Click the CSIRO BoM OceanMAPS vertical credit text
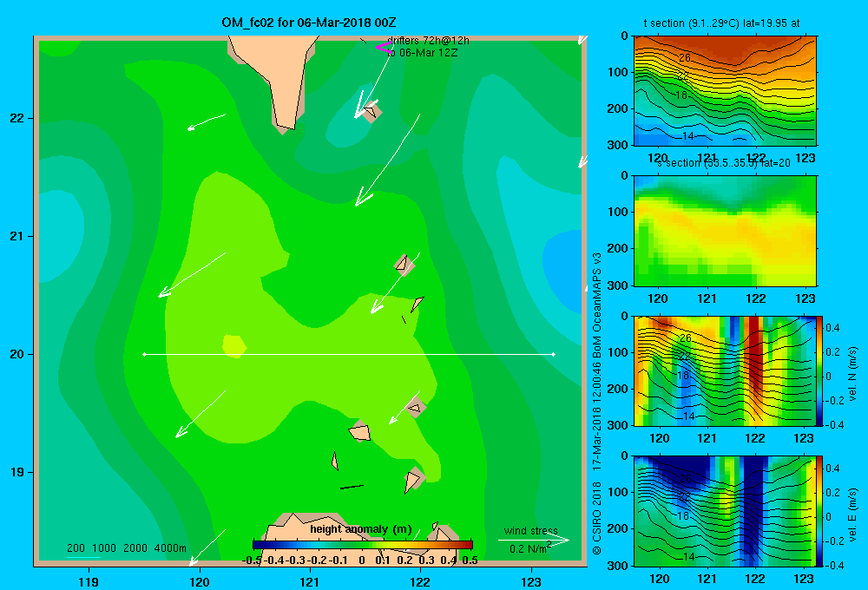The width and height of the screenshot is (868, 590). pyautogui.click(x=597, y=403)
